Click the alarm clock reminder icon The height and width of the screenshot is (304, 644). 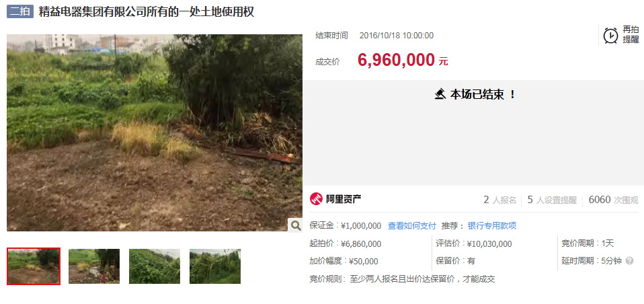click(610, 36)
